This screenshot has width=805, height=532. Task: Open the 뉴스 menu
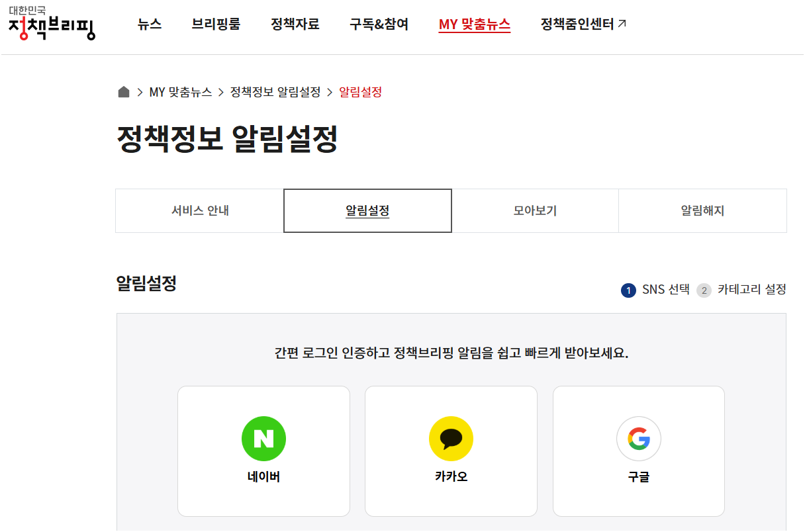click(150, 24)
